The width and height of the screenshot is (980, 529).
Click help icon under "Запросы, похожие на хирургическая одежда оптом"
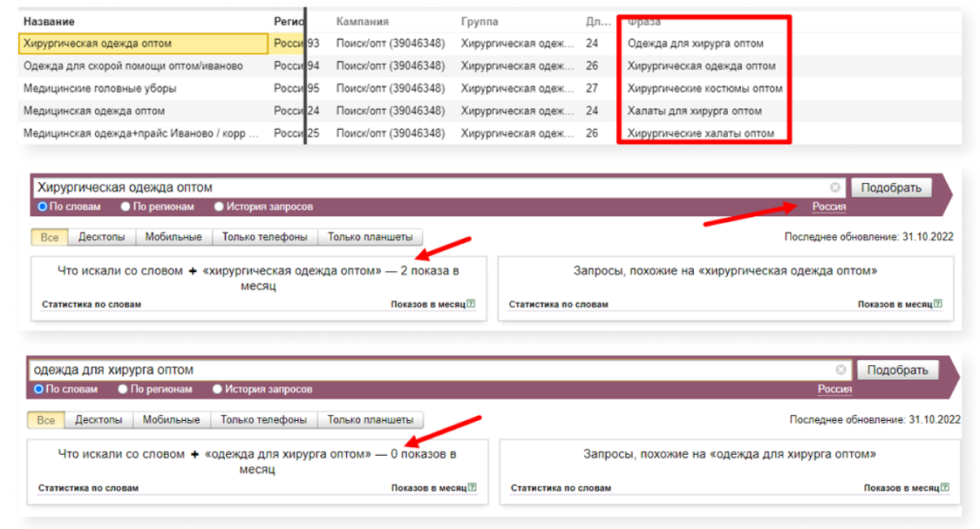coord(938,305)
